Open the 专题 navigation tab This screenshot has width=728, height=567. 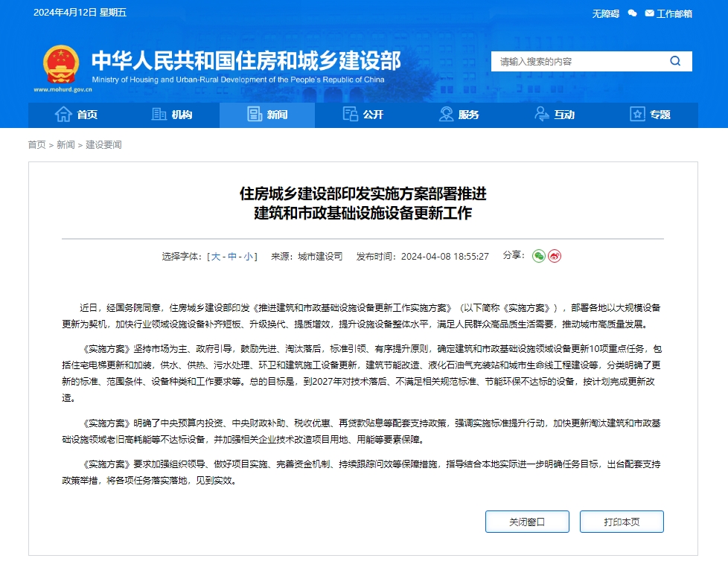click(650, 115)
